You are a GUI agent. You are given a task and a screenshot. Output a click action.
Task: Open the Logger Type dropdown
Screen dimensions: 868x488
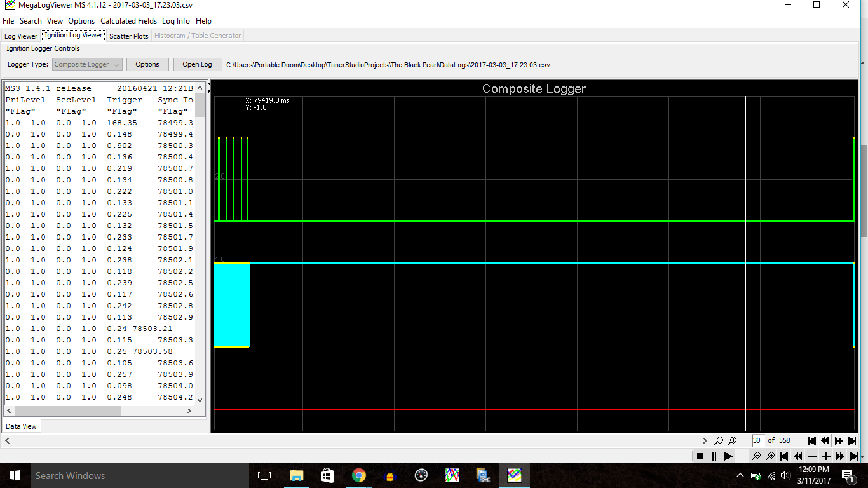[88, 64]
